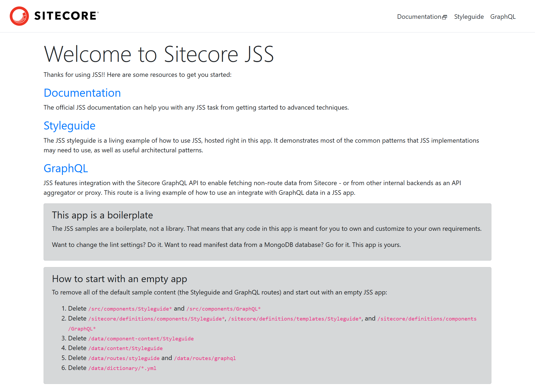Follow the blue GraphQL heading link
The width and height of the screenshot is (535, 392).
click(x=66, y=168)
